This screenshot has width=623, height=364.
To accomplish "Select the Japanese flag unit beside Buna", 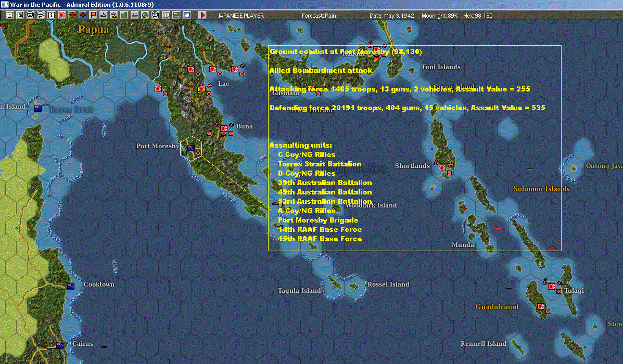I will 224,128.
